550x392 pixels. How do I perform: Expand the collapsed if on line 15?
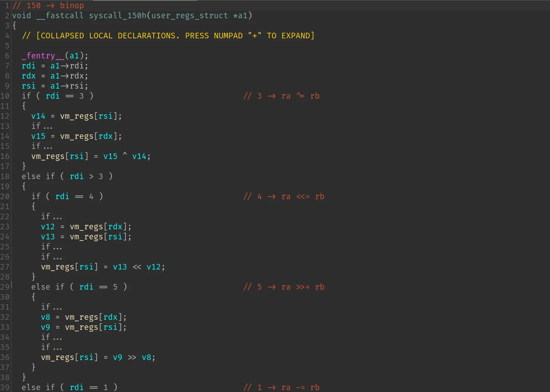[x=42, y=146]
